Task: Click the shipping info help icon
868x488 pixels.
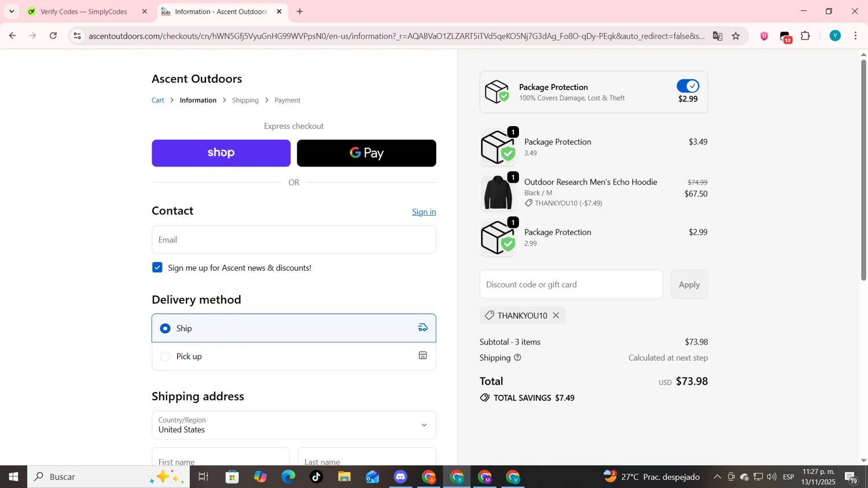Action: (517, 357)
